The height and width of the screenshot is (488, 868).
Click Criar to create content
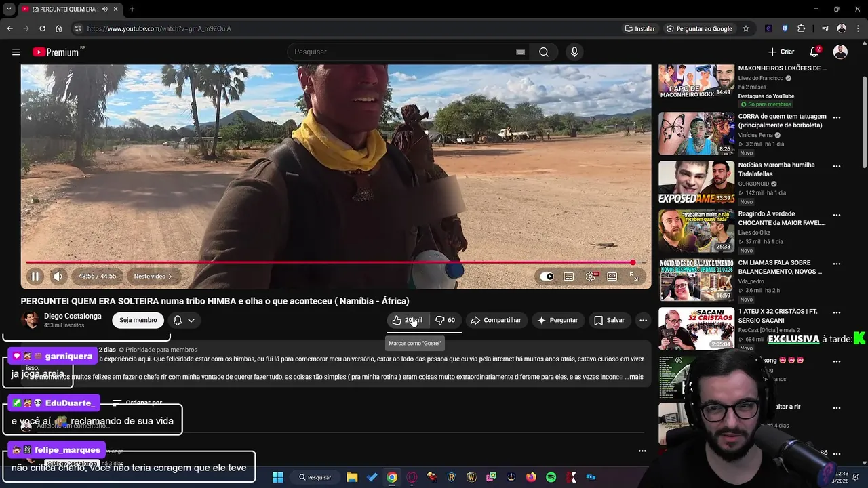pos(781,52)
